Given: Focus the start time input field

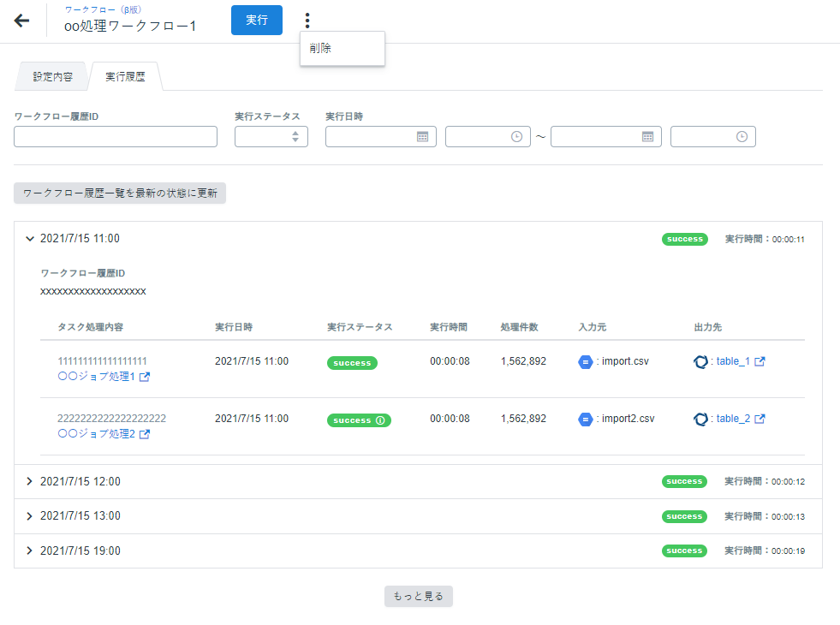Looking at the screenshot, I should (x=488, y=137).
